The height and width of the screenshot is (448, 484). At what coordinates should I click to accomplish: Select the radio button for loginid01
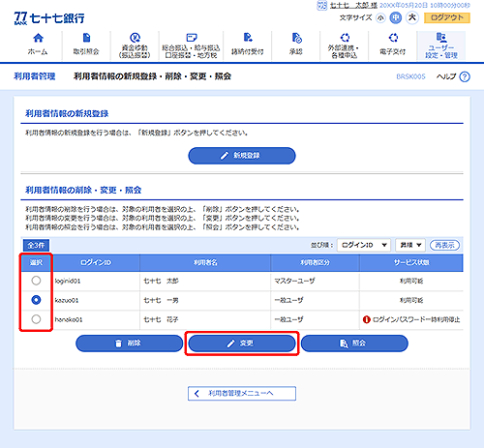click(x=36, y=281)
